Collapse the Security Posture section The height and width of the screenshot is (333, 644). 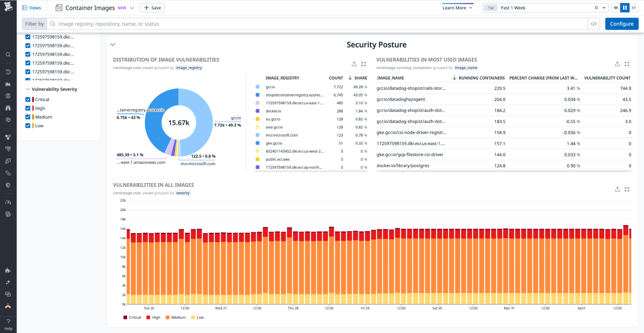click(x=113, y=45)
